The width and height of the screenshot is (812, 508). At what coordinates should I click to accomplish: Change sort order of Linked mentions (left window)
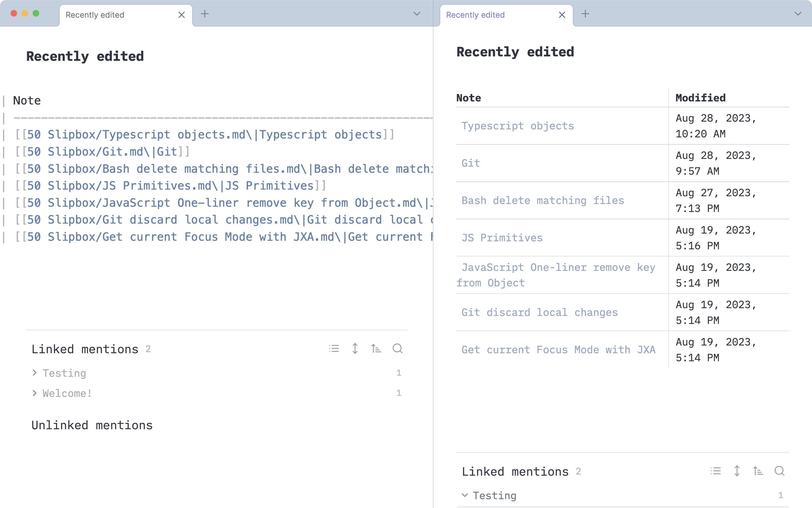point(376,349)
